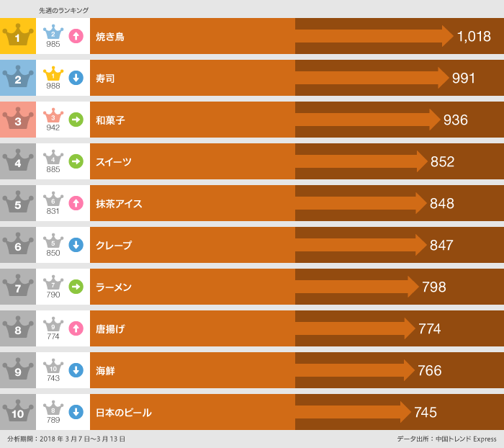The width and height of the screenshot is (504, 448).
Task: Click the 海鮮 label
Action: click(x=105, y=371)
